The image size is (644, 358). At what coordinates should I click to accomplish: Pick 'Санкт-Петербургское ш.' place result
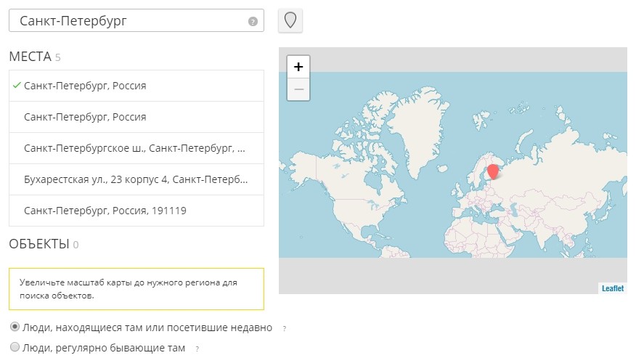tap(136, 148)
